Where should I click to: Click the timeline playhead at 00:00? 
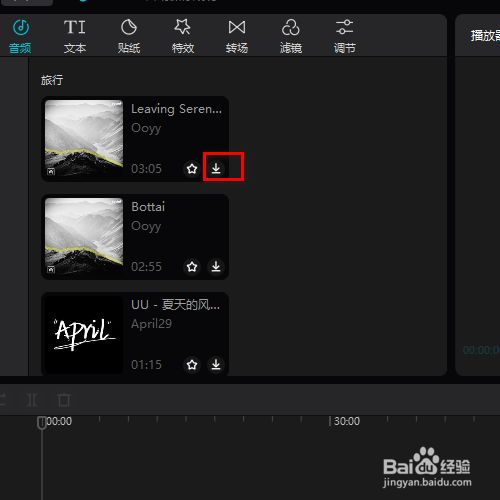(x=42, y=422)
